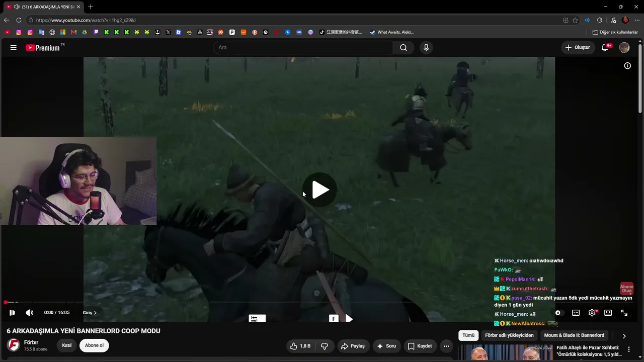The height and width of the screenshot is (362, 644).
Task: Click the YouTube search input field
Action: [x=303, y=48]
